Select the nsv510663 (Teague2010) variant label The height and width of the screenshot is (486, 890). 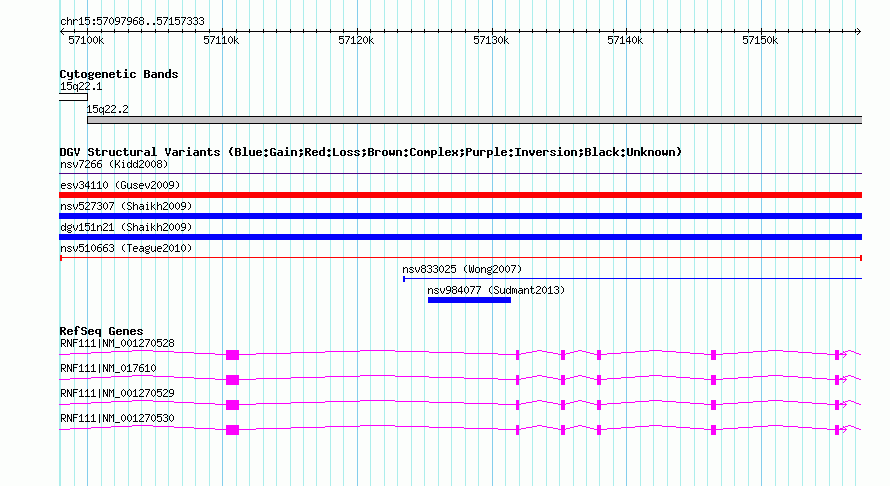126,248
